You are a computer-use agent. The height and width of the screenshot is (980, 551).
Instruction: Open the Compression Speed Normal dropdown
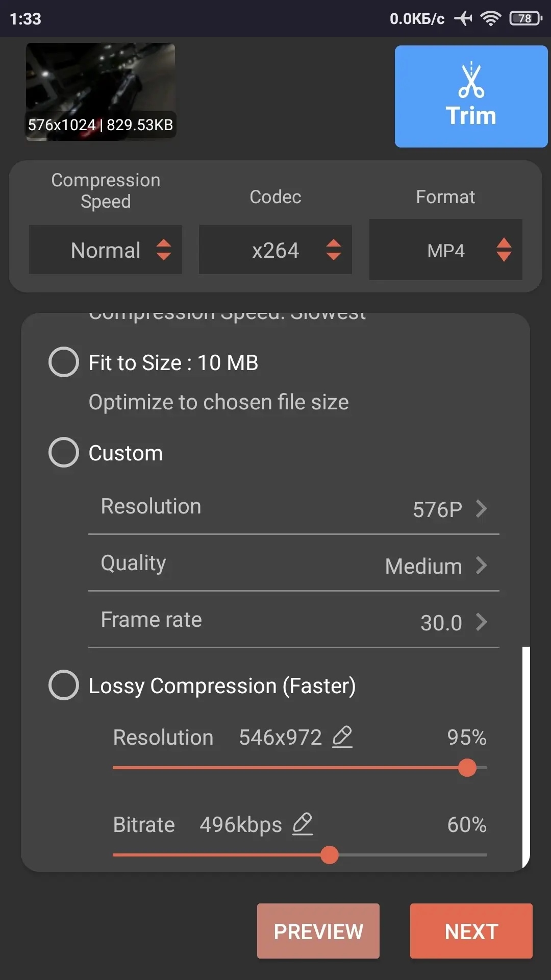(106, 250)
